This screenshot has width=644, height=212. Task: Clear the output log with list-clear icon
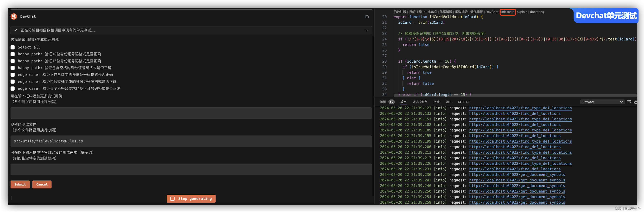click(629, 102)
